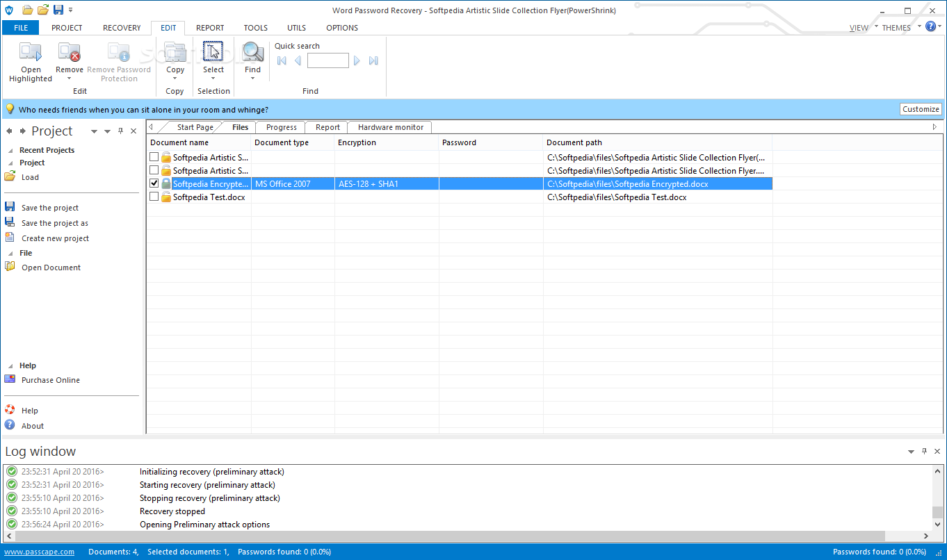
Task: Click the open folder icon in title bar
Action: 28,10
